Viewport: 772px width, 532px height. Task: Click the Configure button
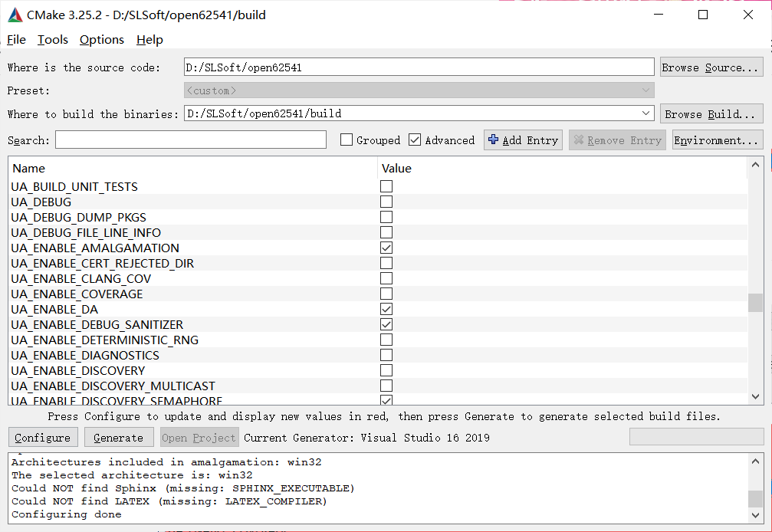click(43, 438)
